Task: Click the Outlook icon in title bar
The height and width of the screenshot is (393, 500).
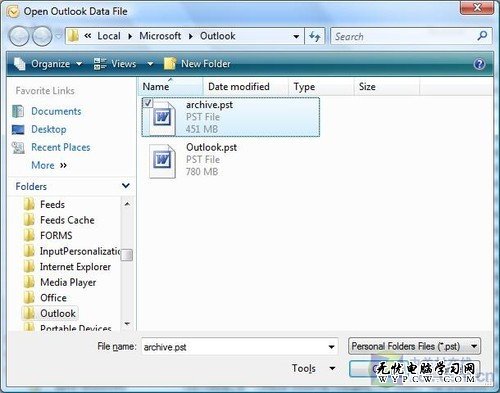Action: [13, 12]
